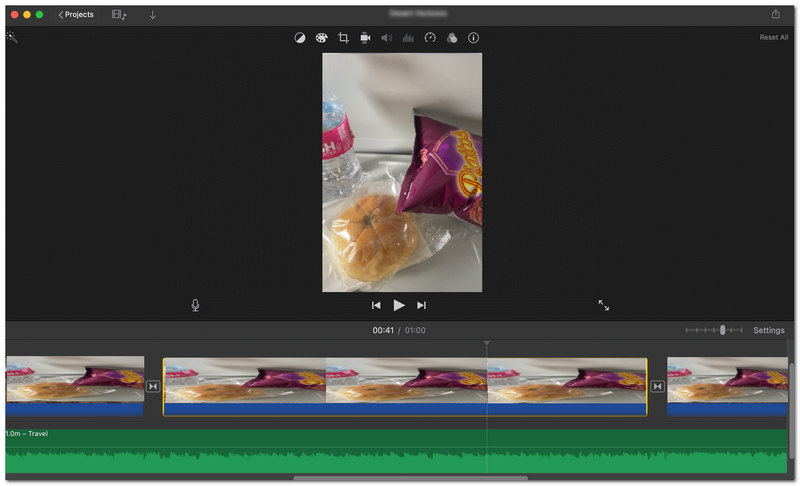Open color balance controls
Screen dimensions: 800x486
point(300,38)
